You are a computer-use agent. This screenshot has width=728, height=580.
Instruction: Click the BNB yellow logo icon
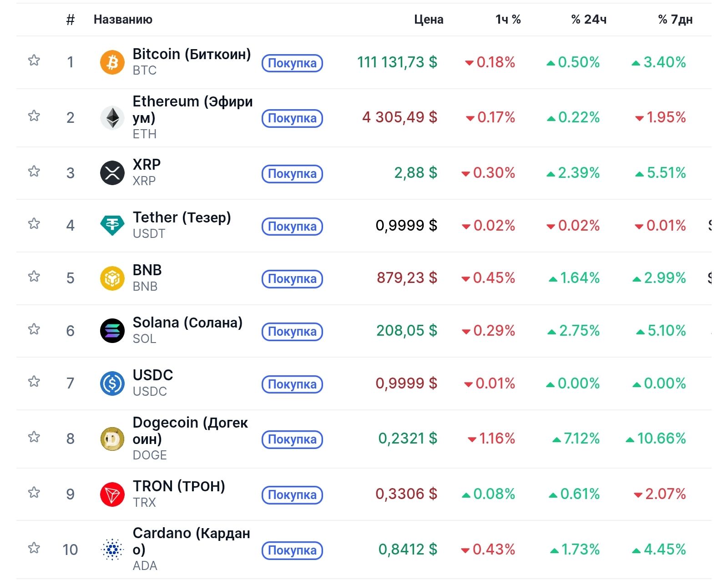pos(112,278)
